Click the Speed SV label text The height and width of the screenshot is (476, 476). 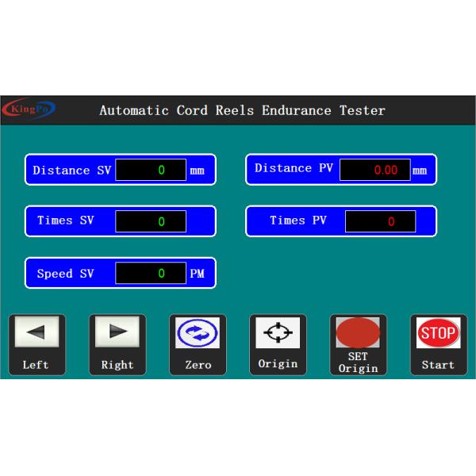(66, 274)
